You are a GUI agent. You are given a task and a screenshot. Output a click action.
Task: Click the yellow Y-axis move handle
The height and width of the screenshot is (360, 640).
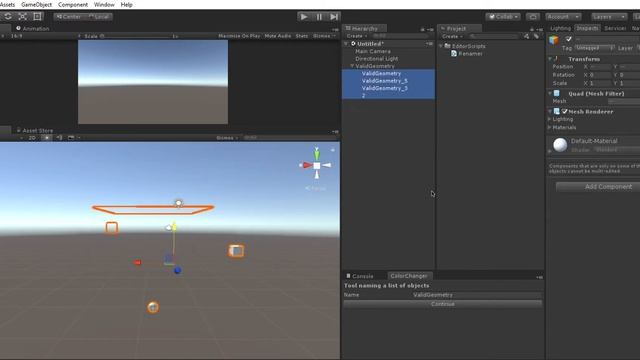174,227
